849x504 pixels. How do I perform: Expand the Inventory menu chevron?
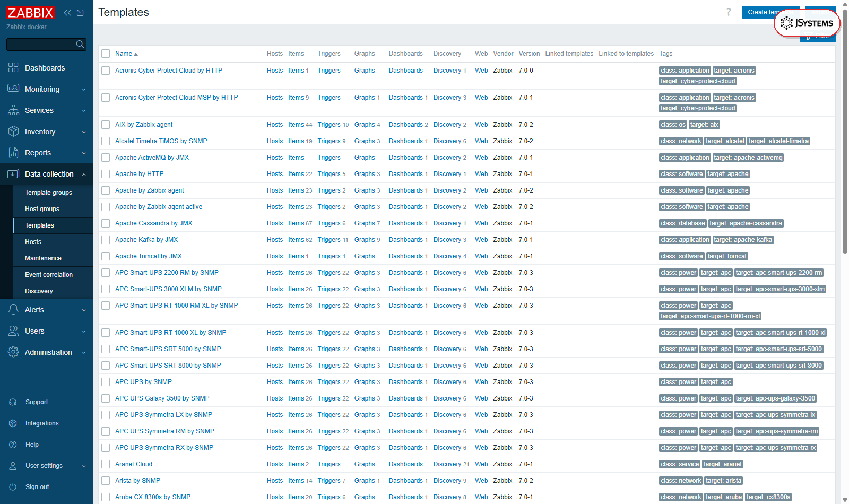[84, 132]
